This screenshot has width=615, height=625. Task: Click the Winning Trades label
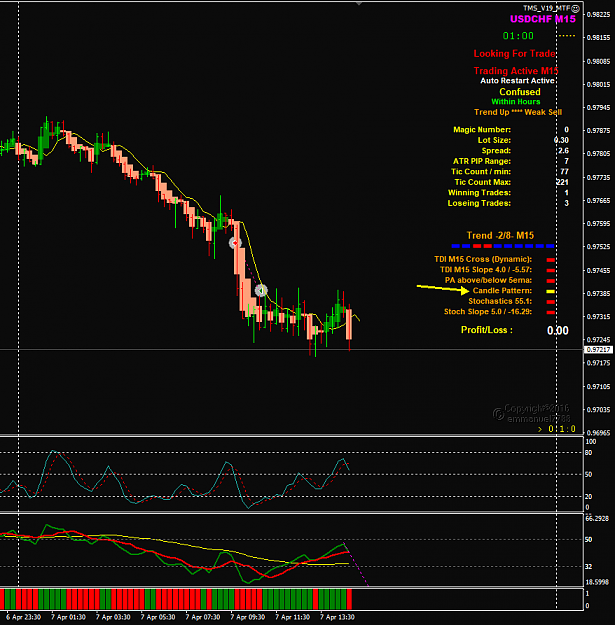pos(479,193)
